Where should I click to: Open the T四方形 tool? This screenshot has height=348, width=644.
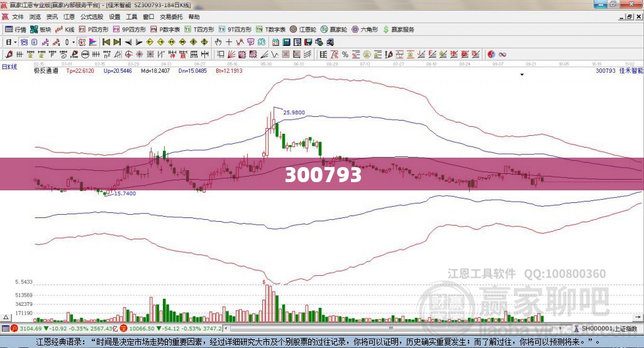tap(199, 30)
